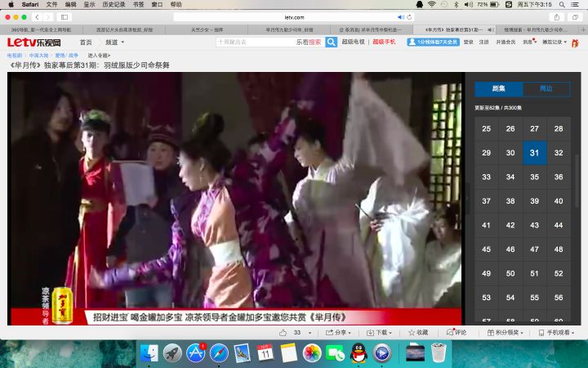Image resolution: width=588 pixels, height=368 pixels.
Task: Open a new tab with plus button
Action: point(583,29)
